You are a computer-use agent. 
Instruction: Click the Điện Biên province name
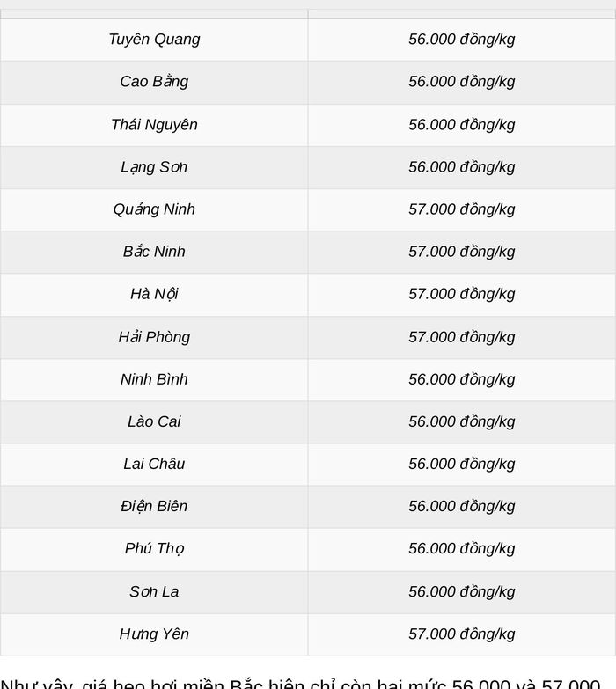click(154, 507)
